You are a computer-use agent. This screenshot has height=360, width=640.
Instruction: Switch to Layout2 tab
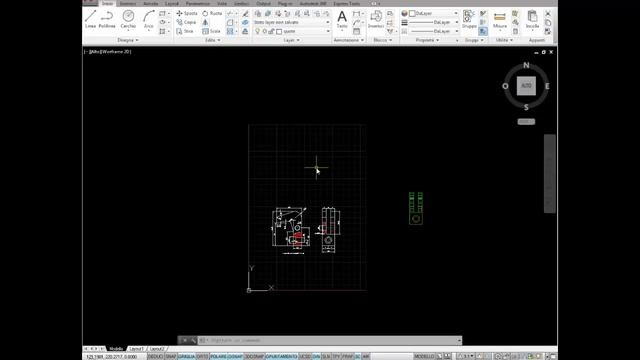click(x=157, y=349)
